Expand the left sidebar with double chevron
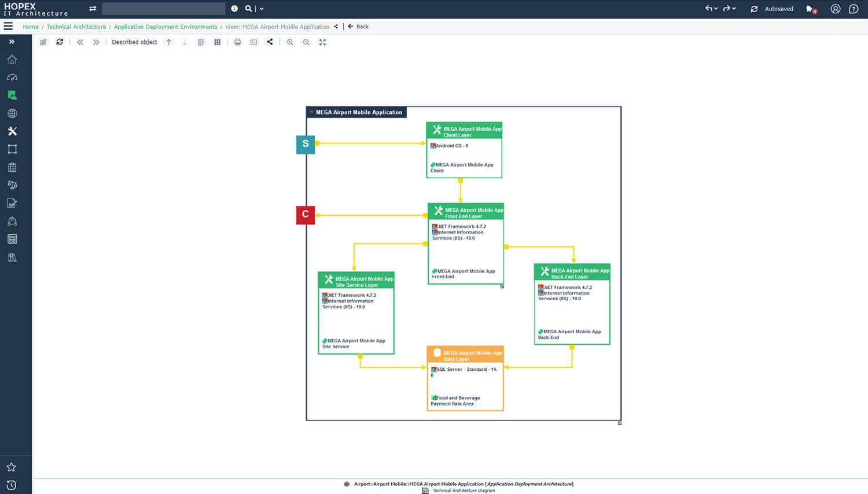The height and width of the screenshot is (494, 868). (x=12, y=42)
